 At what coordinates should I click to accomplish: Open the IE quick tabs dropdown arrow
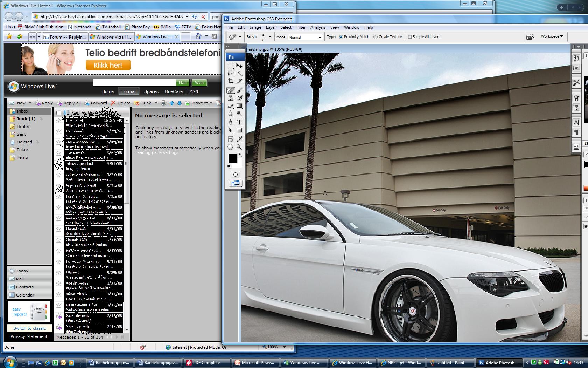[x=39, y=36]
